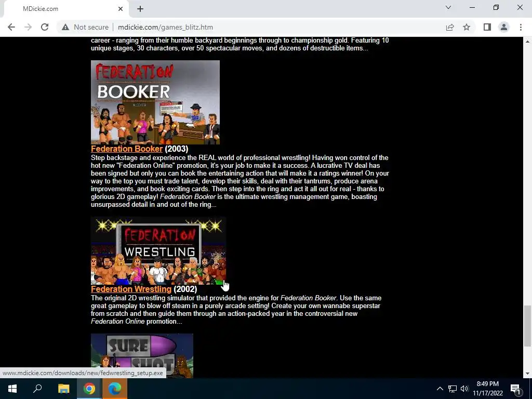Click the scrollbar up arrow

click(x=527, y=42)
